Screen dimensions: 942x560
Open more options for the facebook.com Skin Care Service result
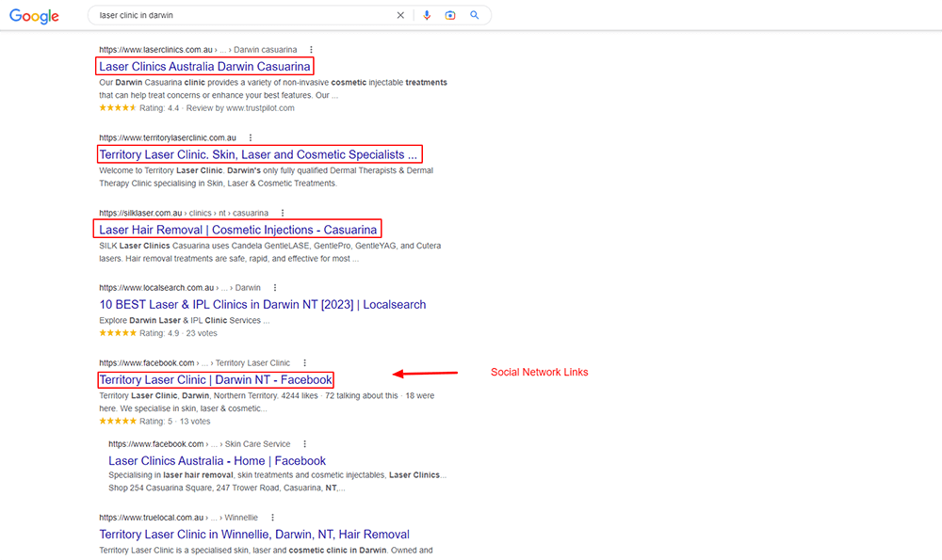304,444
